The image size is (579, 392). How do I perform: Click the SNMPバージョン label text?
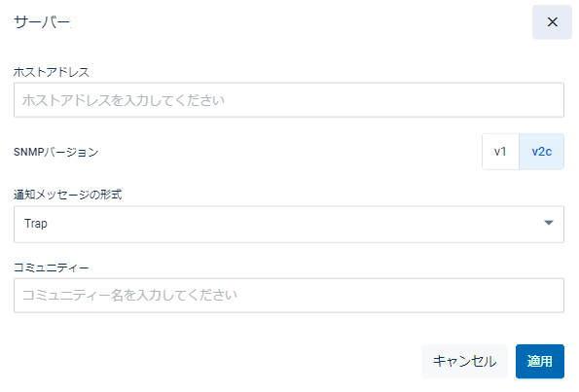pyautogui.click(x=56, y=152)
